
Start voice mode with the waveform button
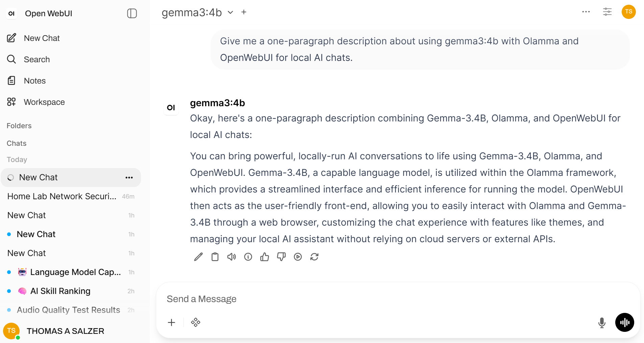[x=624, y=322]
